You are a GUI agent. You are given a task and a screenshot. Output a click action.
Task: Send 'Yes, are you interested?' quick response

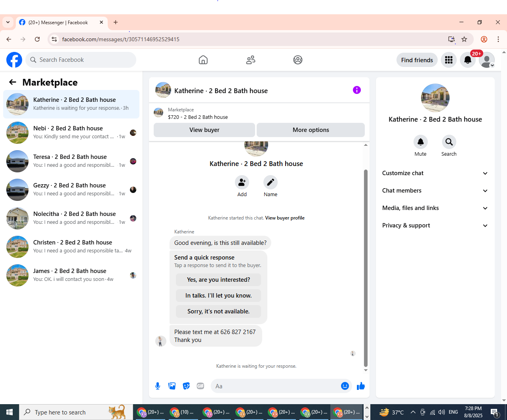click(x=219, y=280)
